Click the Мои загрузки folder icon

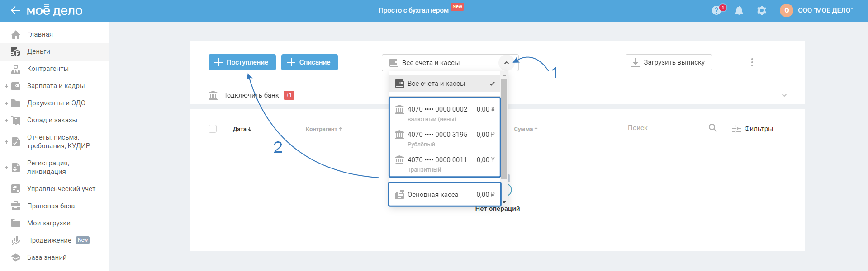[x=16, y=223]
